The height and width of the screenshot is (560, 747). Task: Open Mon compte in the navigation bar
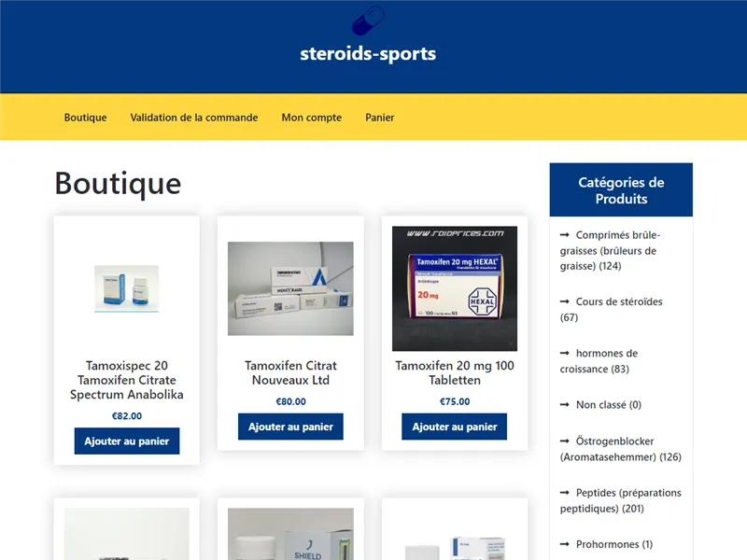tap(312, 118)
